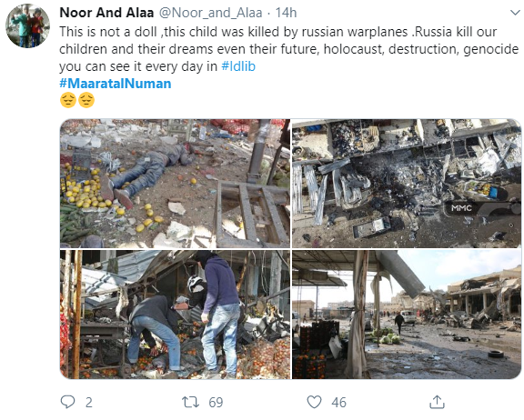Visit the @Noor_and_Alaa handle link
Image resolution: width=524 pixels, height=420 pixels.
(210, 13)
